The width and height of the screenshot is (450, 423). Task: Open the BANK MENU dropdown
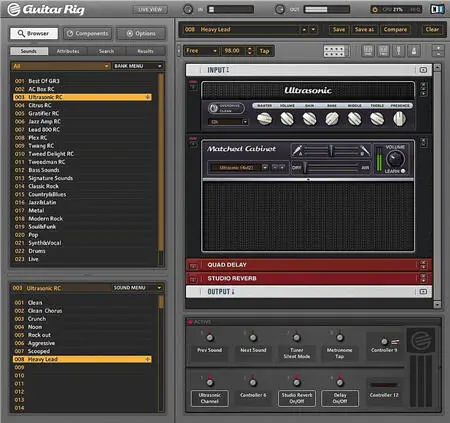[x=138, y=66]
